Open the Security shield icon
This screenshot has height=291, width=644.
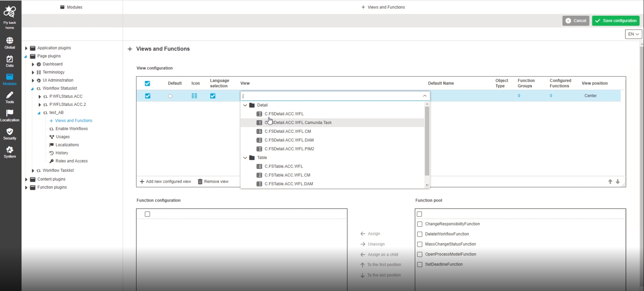coord(9,134)
